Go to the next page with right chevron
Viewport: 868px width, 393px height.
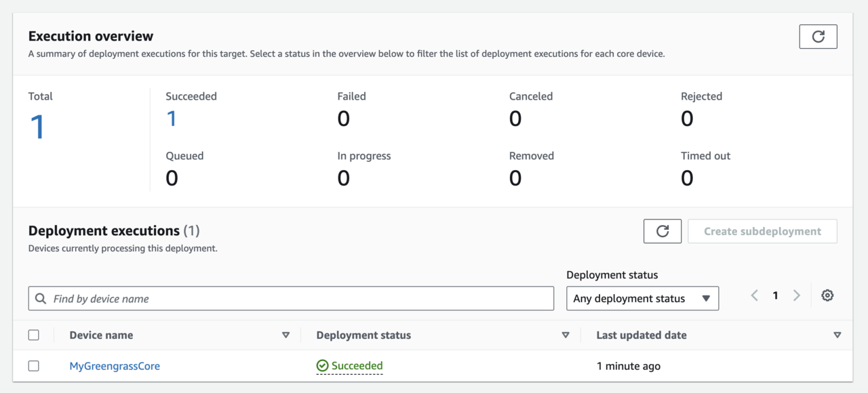797,295
